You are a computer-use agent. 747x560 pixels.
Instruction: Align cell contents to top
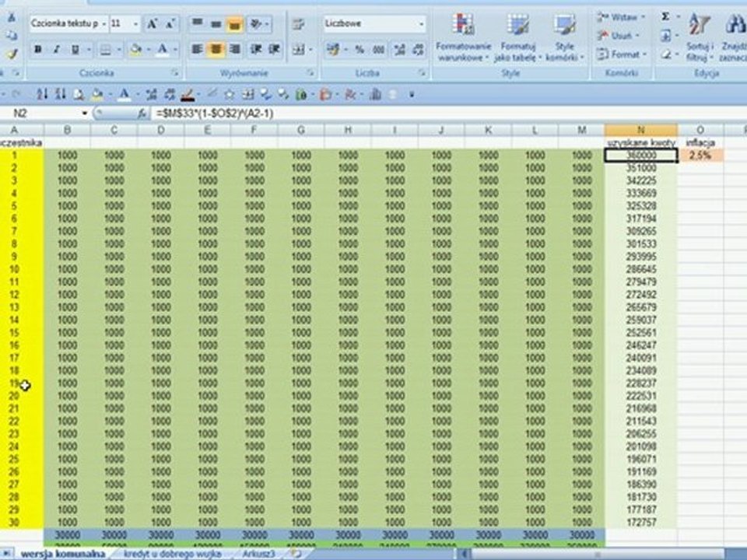197,23
